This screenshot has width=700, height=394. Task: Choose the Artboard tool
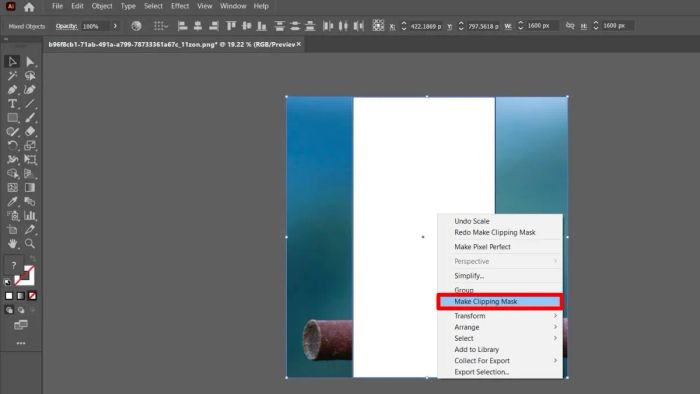pos(12,230)
